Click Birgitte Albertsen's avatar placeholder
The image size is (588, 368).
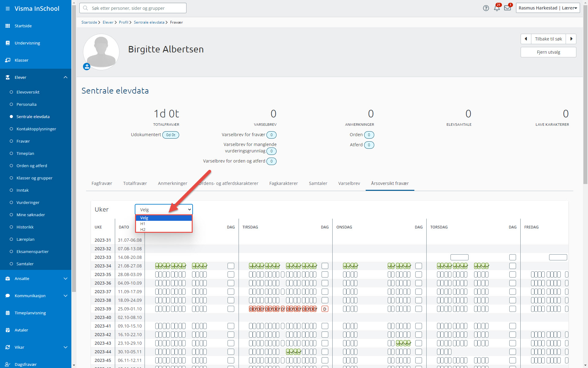pyautogui.click(x=101, y=52)
